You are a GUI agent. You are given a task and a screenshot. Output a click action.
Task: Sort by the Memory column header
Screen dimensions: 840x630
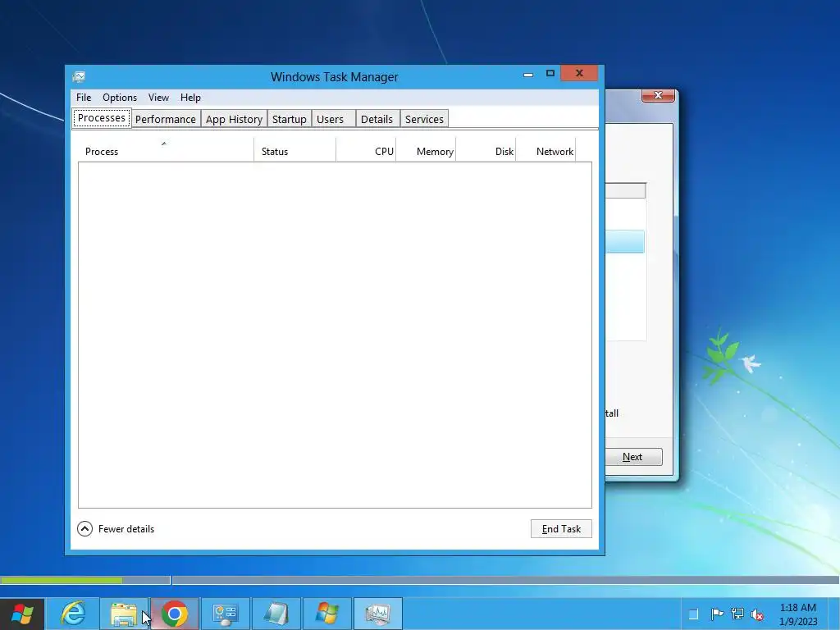point(426,150)
